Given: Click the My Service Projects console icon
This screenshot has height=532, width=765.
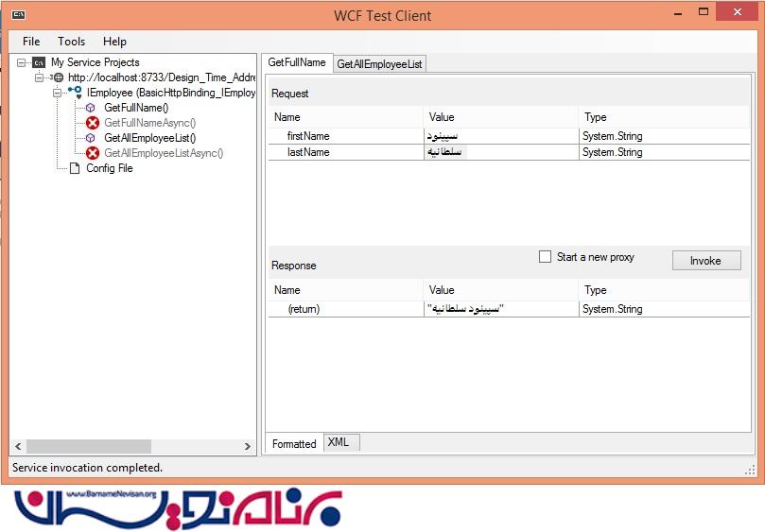Looking at the screenshot, I should click(x=39, y=62).
